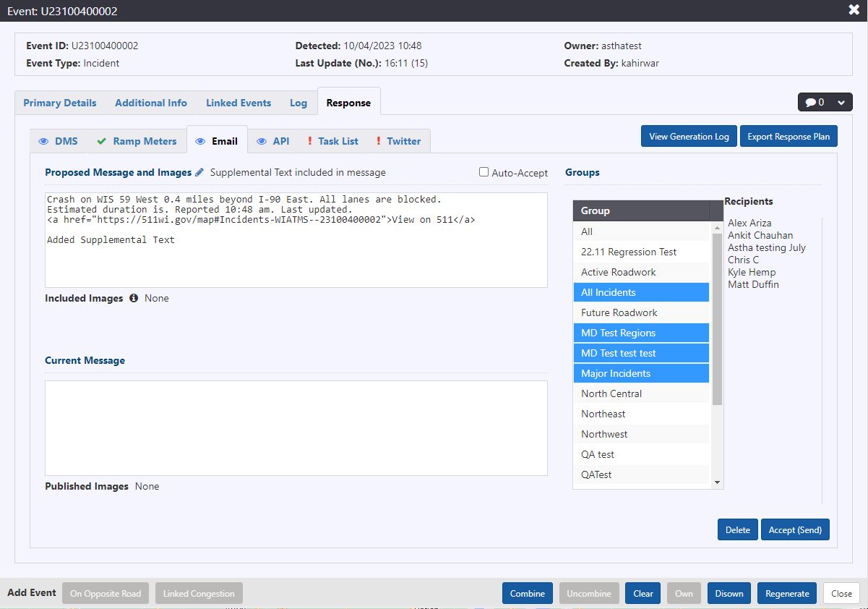868x609 pixels.
Task: Select the All group row
Action: pos(641,231)
